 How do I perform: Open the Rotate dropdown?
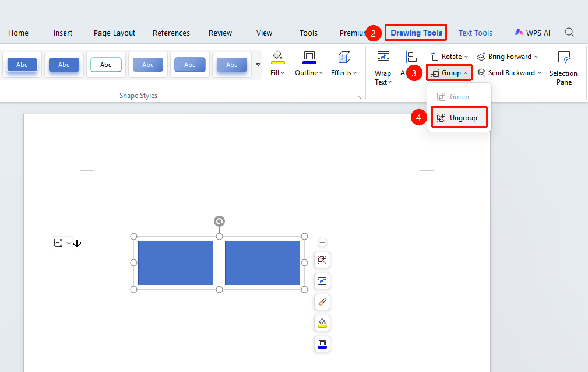(449, 57)
